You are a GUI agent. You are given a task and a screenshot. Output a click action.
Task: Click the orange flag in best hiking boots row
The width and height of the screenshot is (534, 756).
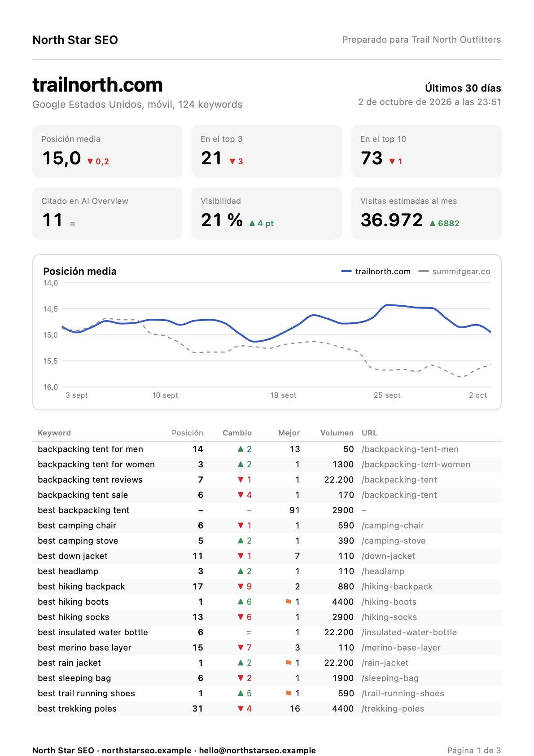click(x=289, y=602)
